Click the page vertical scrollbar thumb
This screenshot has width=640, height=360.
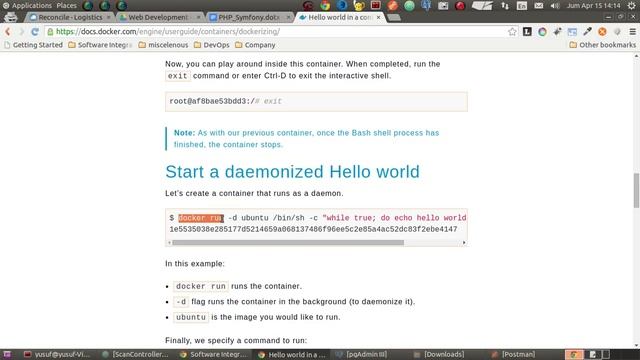click(636, 190)
